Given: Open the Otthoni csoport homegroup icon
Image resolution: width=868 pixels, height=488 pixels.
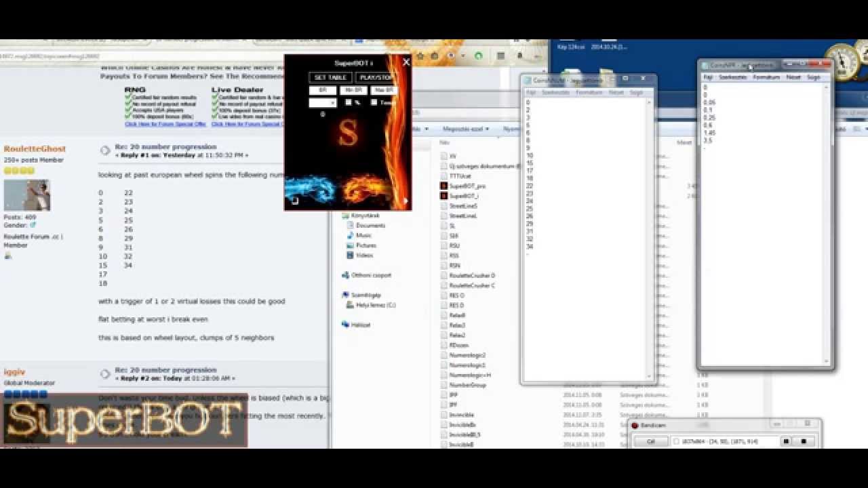Looking at the screenshot, I should [346, 275].
